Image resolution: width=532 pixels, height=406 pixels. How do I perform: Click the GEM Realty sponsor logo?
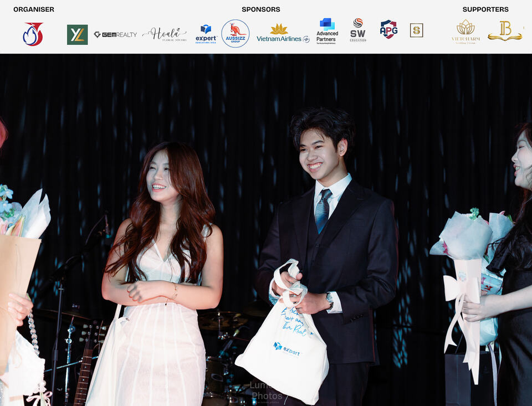(x=115, y=34)
